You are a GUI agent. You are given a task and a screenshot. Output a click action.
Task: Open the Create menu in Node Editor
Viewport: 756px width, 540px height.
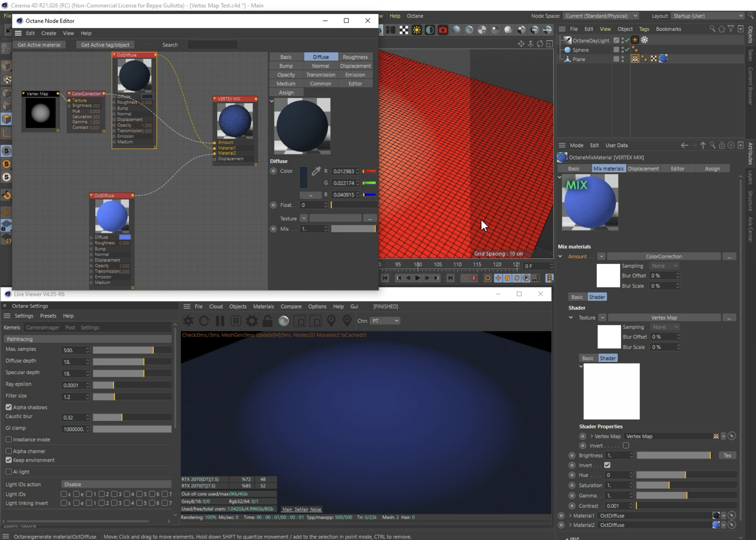(49, 33)
